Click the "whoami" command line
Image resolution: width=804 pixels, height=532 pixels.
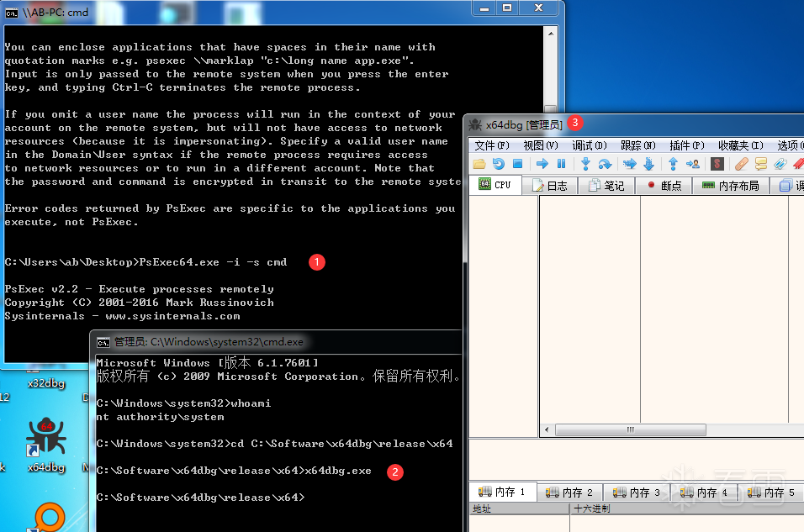[183, 403]
